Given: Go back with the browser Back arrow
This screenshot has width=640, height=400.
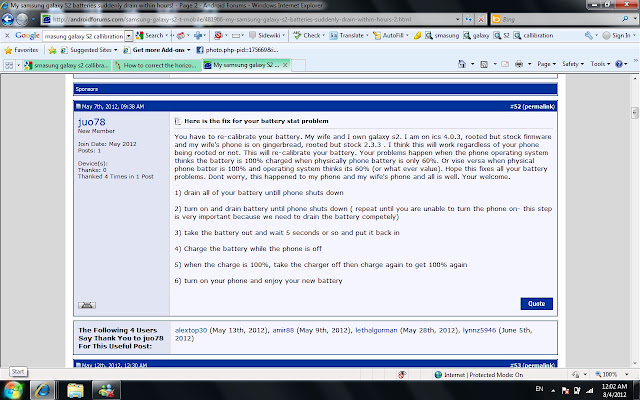Looking at the screenshot, I should [x=8, y=19].
